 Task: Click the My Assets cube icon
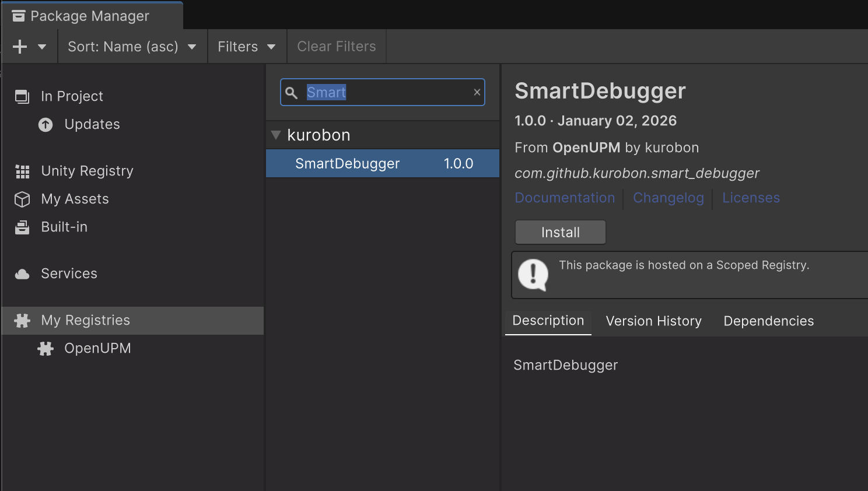tap(22, 199)
